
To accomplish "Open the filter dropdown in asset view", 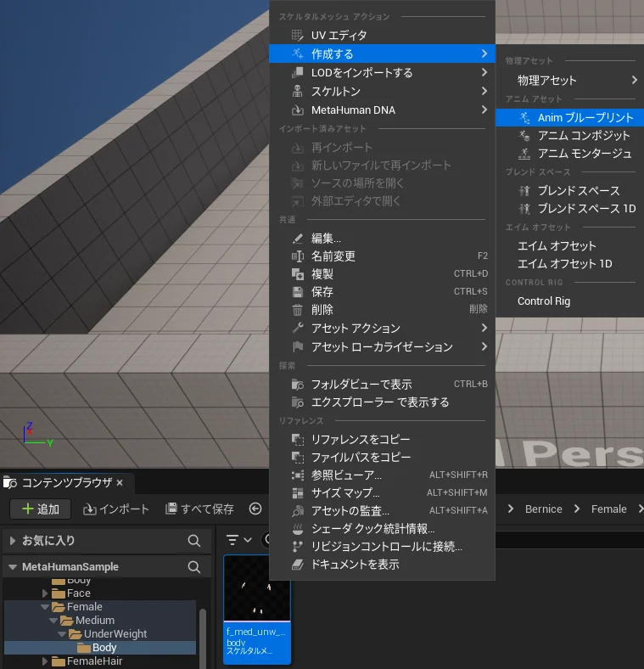I will (x=239, y=540).
